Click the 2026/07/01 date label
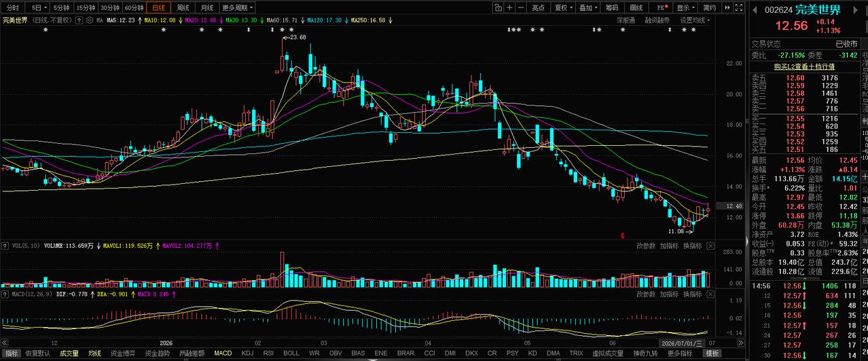The image size is (868, 361). click(682, 343)
